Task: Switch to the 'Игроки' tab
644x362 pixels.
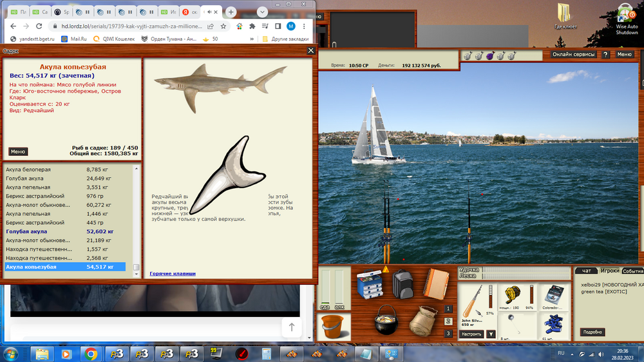Action: coord(609,271)
